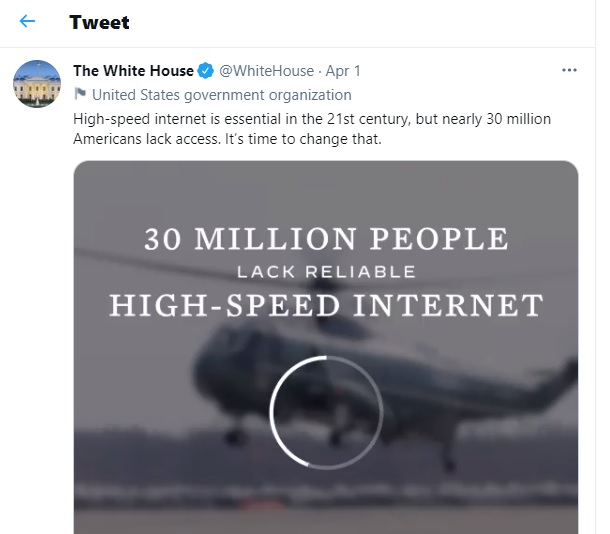Click the HIGH-SPEED INTERNET video text
Screen dimensions: 610x534
point(326,304)
